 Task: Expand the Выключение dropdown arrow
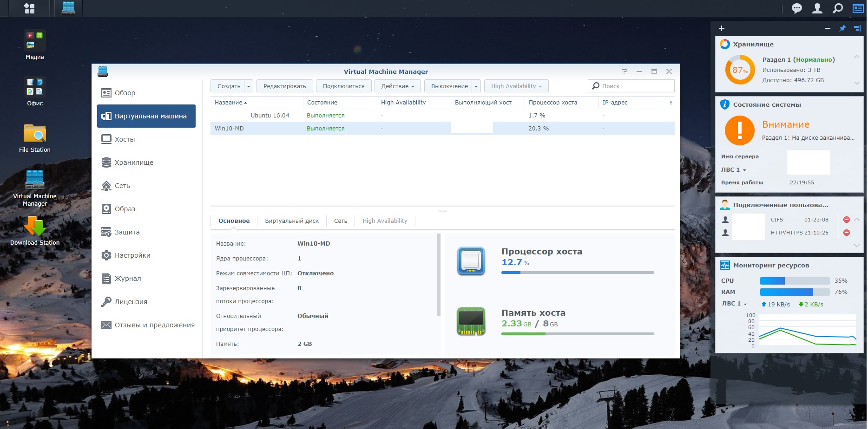pos(476,86)
